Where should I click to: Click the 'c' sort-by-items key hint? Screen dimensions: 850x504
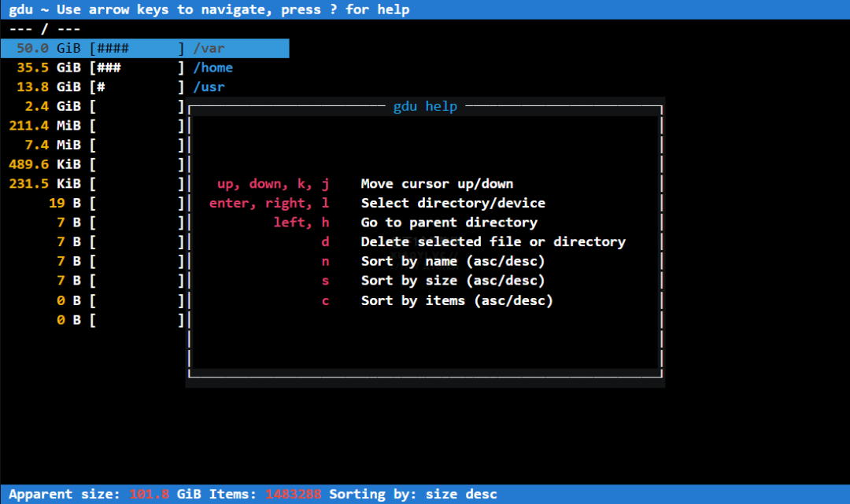[x=325, y=300]
